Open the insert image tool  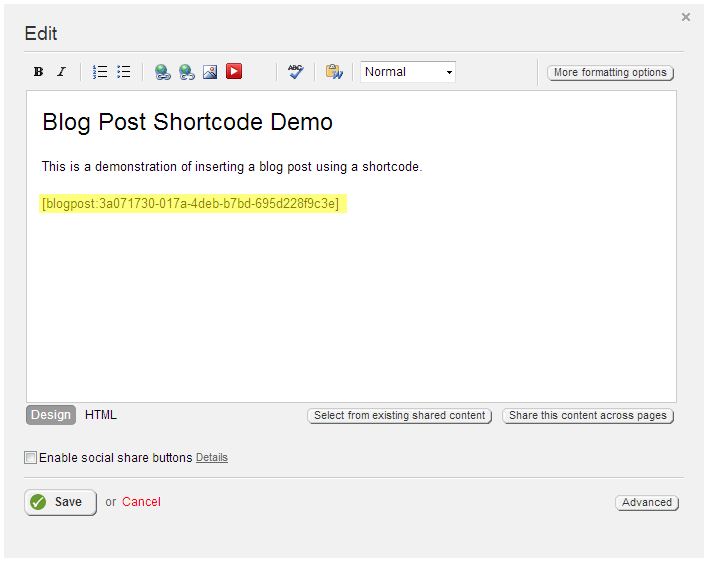pos(210,72)
